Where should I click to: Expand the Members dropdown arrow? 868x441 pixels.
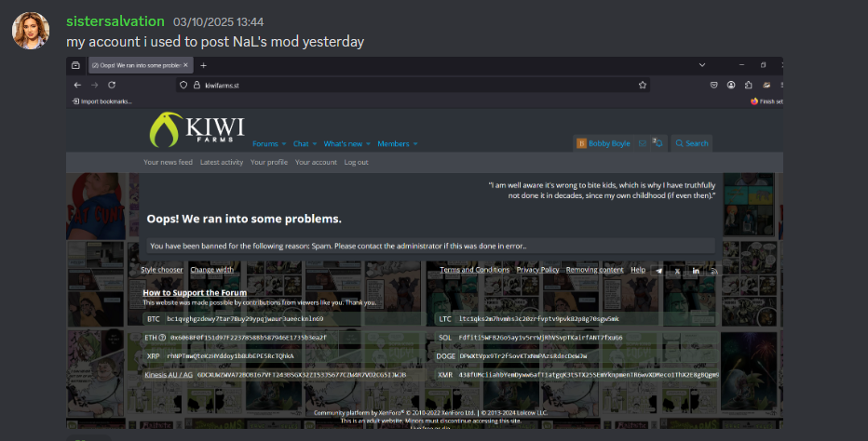pyautogui.click(x=415, y=144)
